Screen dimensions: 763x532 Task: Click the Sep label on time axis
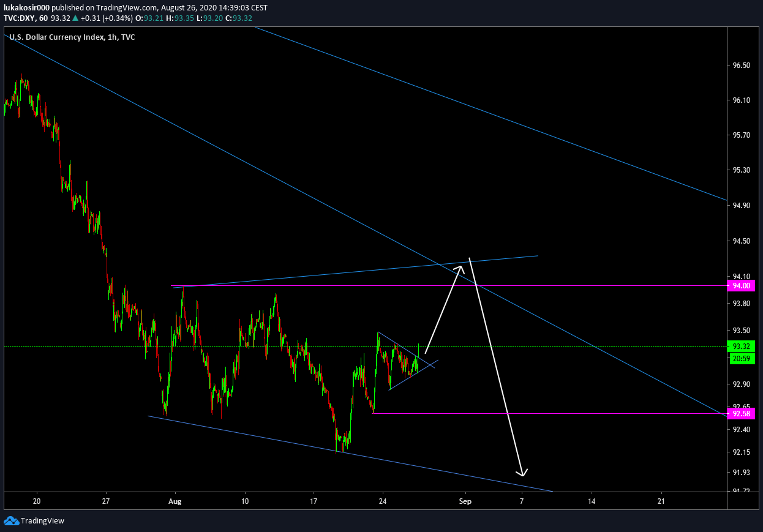click(465, 501)
